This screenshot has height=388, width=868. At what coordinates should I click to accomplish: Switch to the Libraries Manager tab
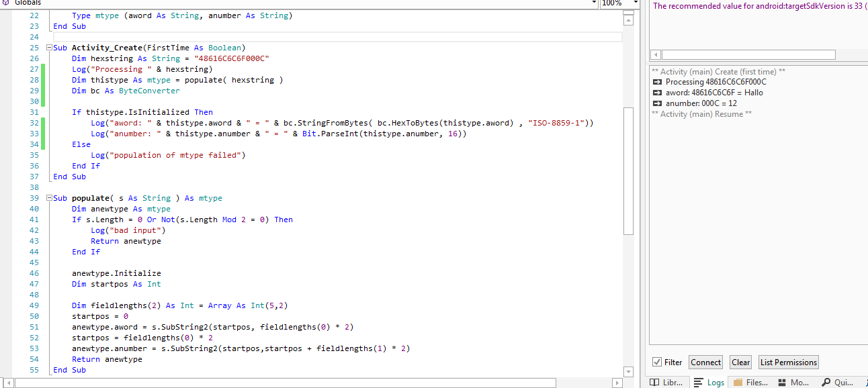[x=668, y=382]
